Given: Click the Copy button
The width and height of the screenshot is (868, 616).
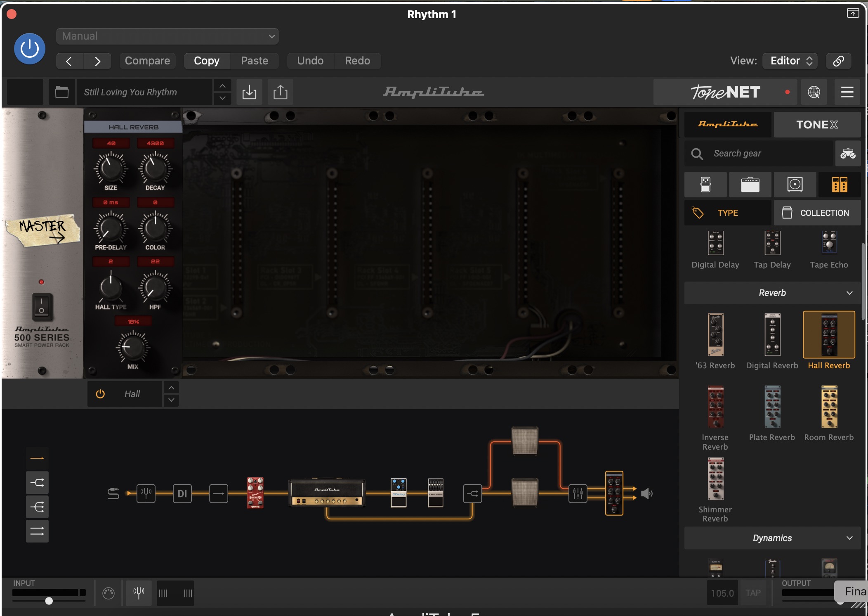Looking at the screenshot, I should (x=207, y=61).
